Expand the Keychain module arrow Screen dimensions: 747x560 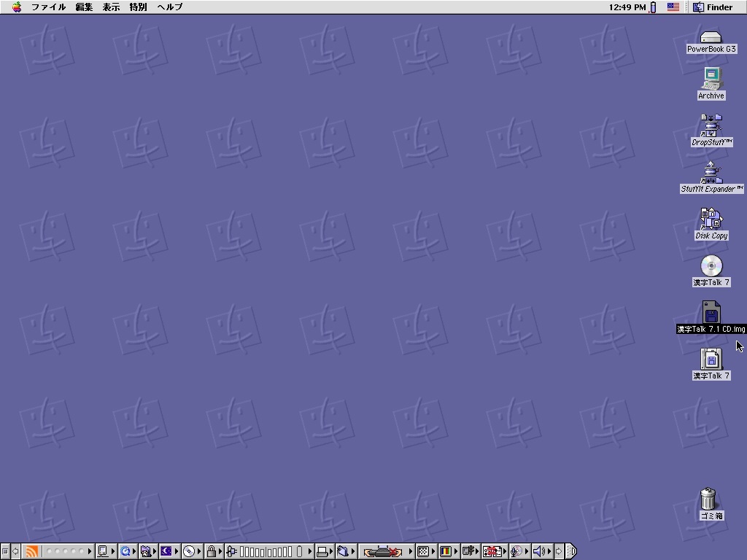[220, 551]
